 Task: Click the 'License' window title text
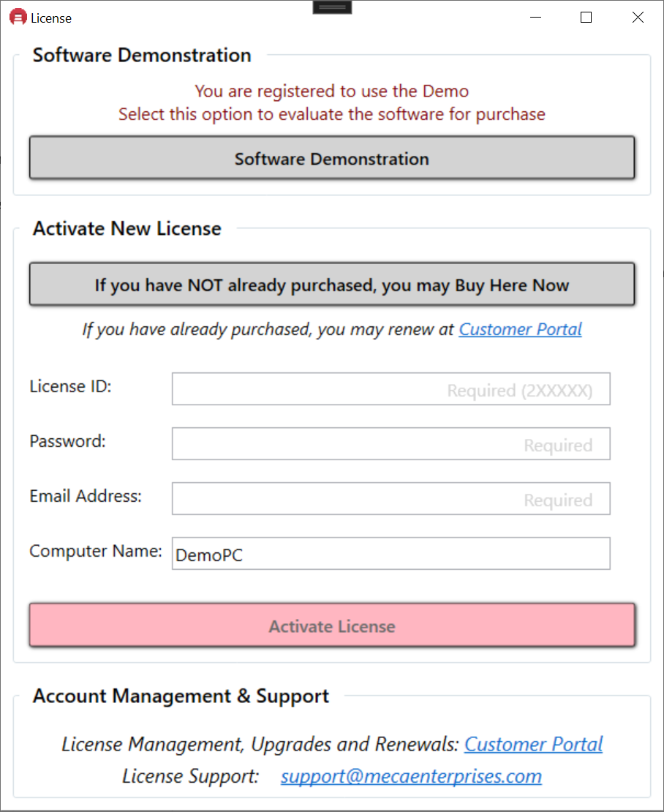pos(50,18)
